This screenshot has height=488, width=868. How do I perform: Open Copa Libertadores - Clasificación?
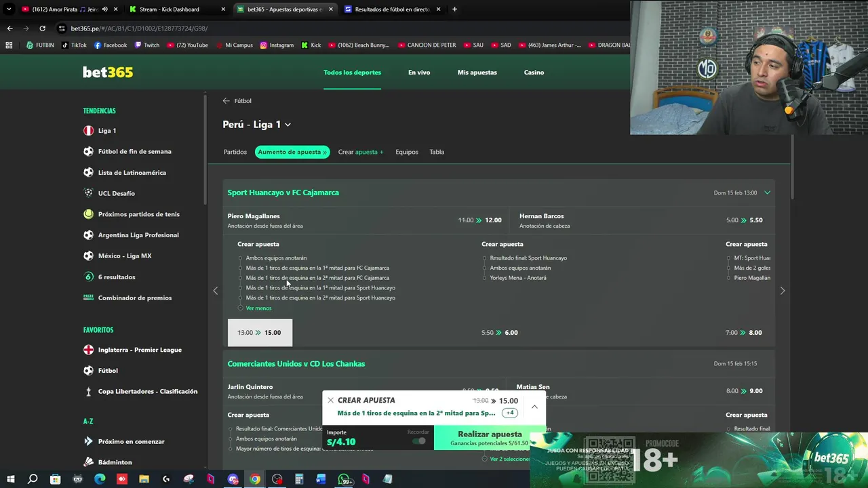pos(147,391)
